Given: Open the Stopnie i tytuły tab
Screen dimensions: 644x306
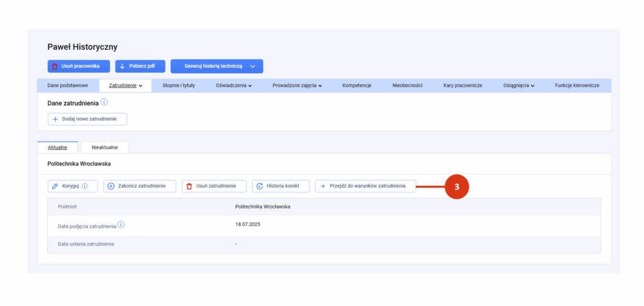Looking at the screenshot, I should (x=179, y=86).
